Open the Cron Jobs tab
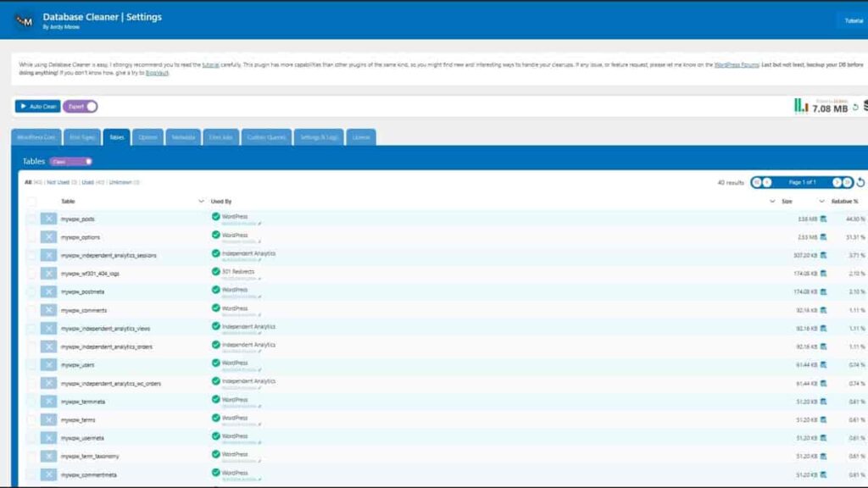This screenshot has height=488, width=868. pos(221,137)
